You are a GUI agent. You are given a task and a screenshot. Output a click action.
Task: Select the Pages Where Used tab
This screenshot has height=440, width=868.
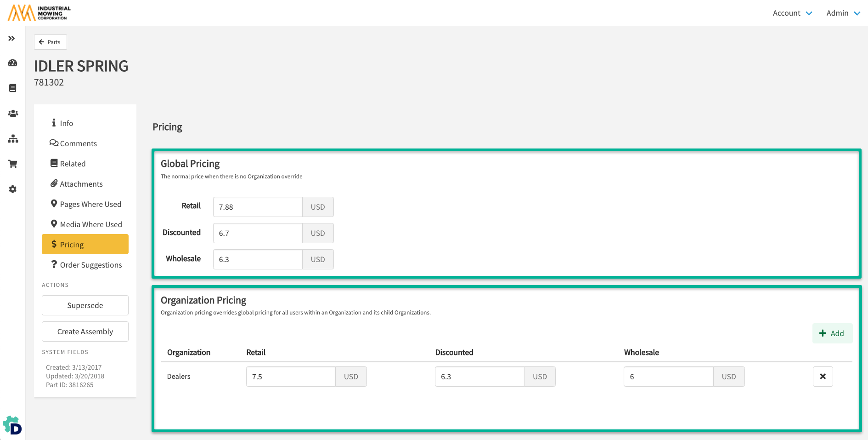[90, 204]
